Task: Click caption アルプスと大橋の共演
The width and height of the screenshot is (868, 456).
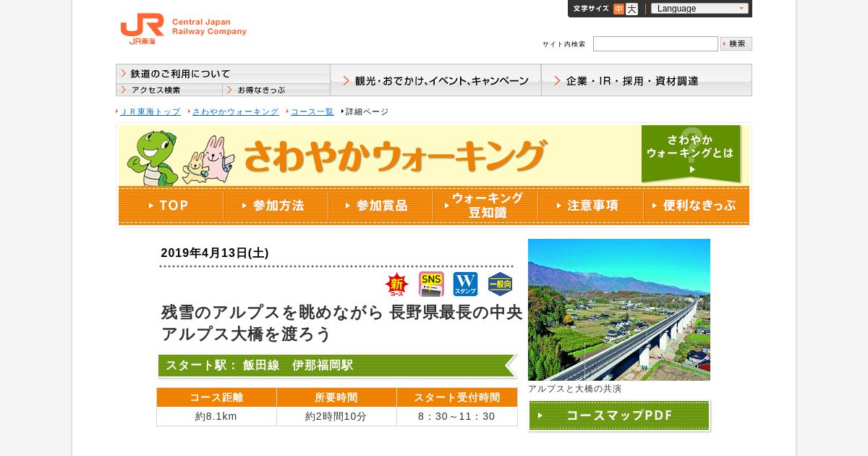Action: 574,389
